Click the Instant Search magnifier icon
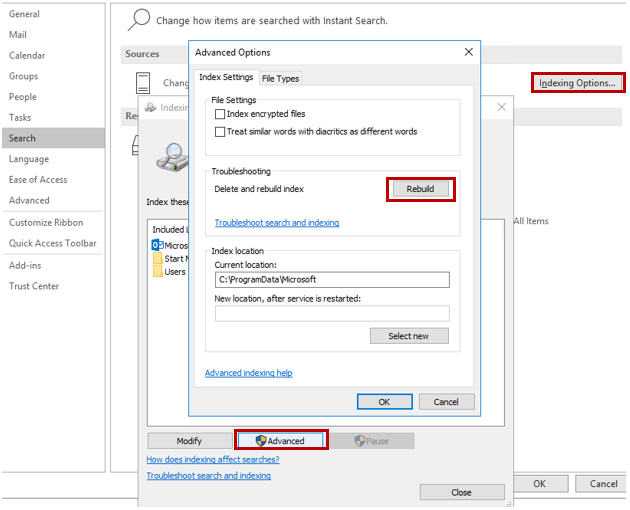This screenshot has height=510, width=630. pyautogui.click(x=139, y=20)
